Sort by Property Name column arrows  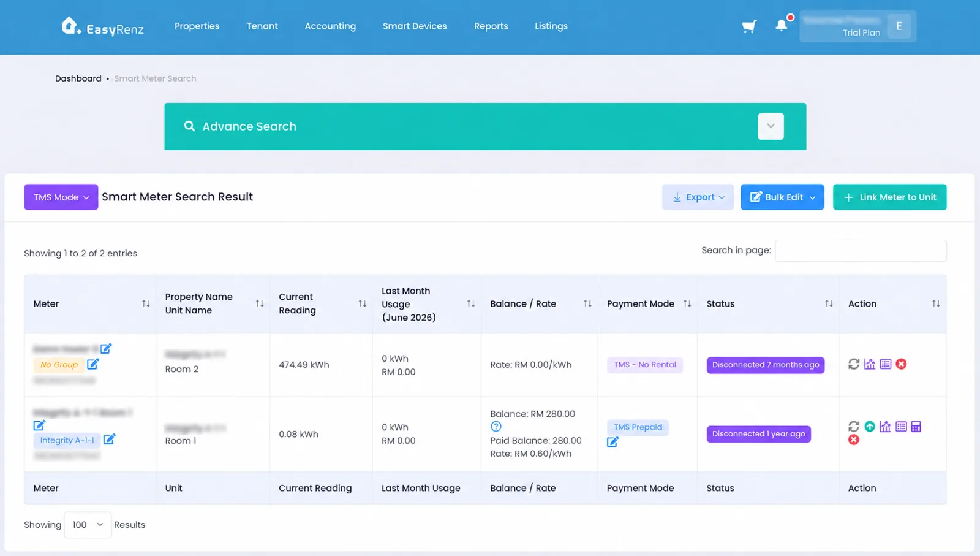point(260,303)
